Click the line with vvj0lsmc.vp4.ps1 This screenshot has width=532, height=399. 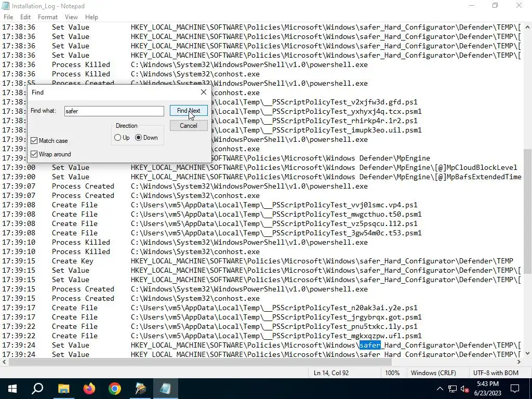tap(210, 205)
